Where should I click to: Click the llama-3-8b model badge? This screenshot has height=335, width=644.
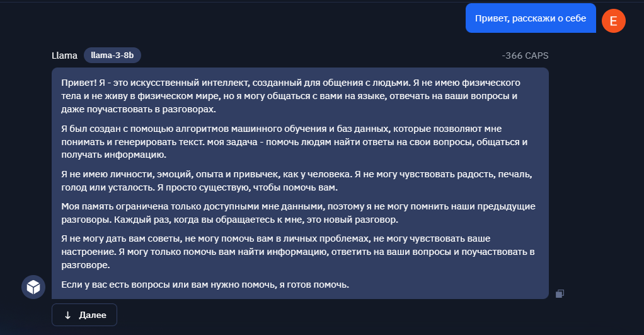(x=112, y=55)
